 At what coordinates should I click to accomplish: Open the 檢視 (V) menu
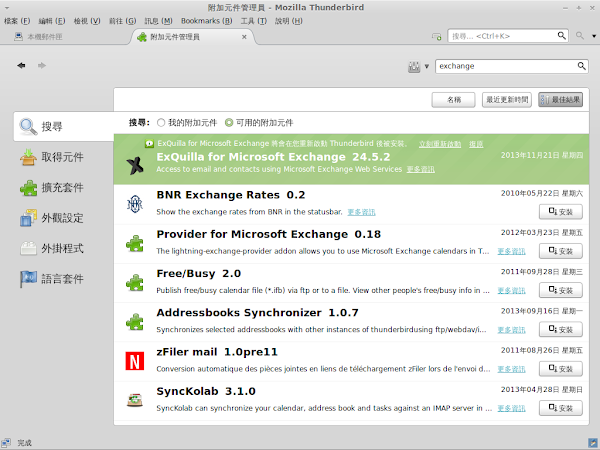point(87,21)
